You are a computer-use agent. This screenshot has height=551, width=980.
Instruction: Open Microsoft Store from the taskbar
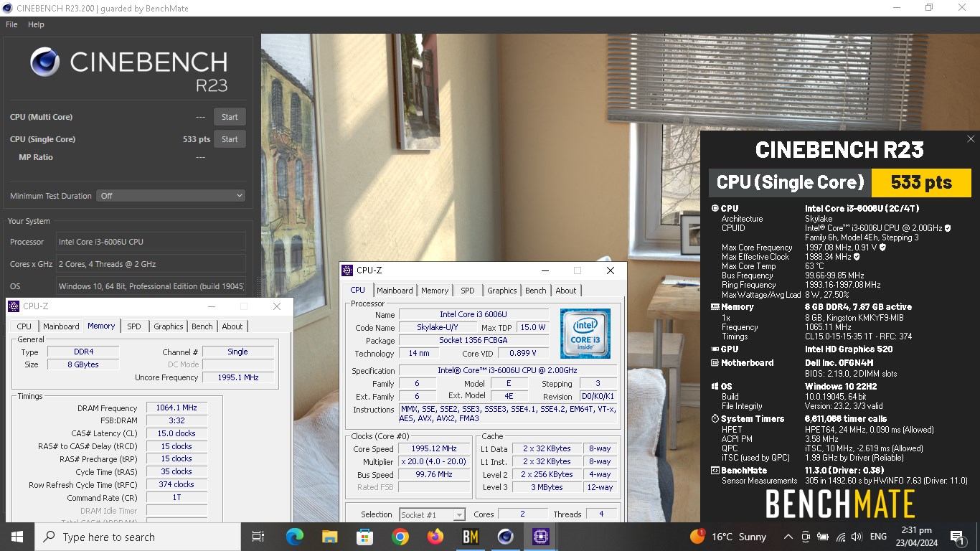[x=365, y=537]
